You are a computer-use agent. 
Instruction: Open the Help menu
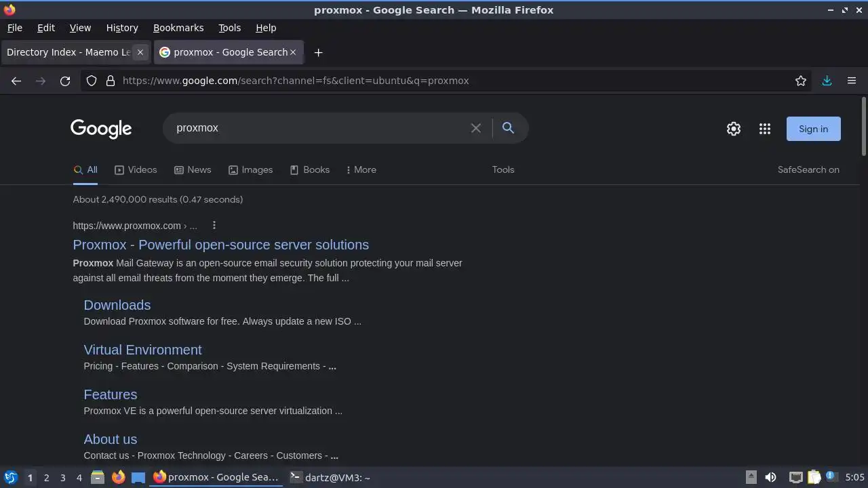coord(266,28)
